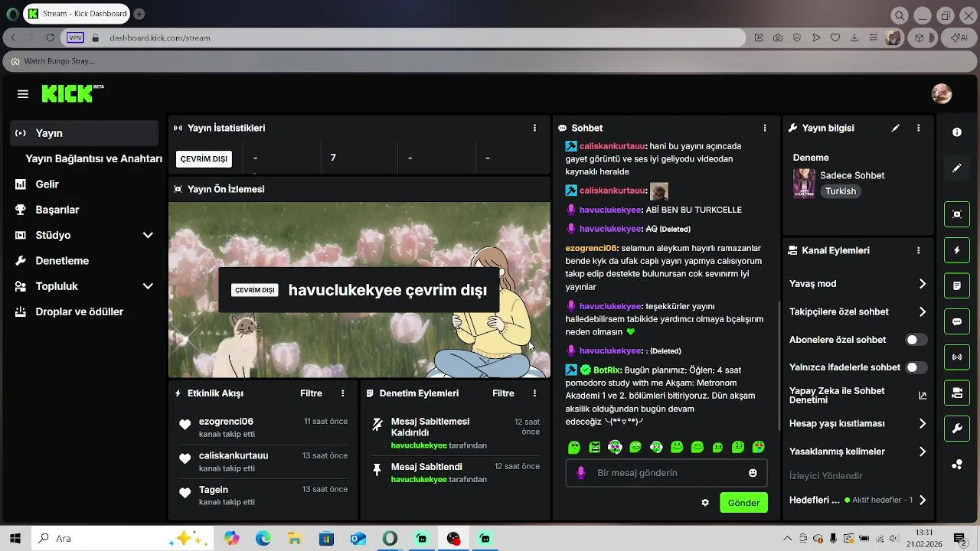Open the browser downloads icon
Image resolution: width=980 pixels, height=551 pixels.
(x=854, y=37)
